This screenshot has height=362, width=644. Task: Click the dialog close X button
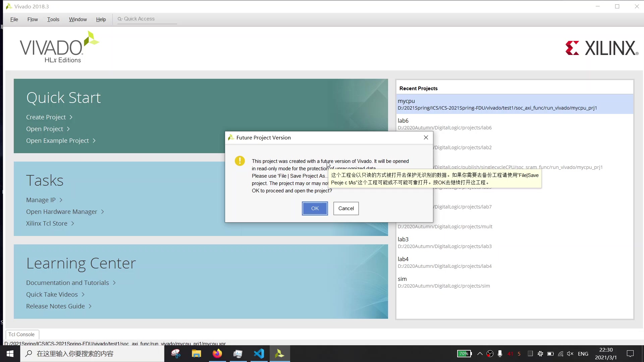pos(426,137)
